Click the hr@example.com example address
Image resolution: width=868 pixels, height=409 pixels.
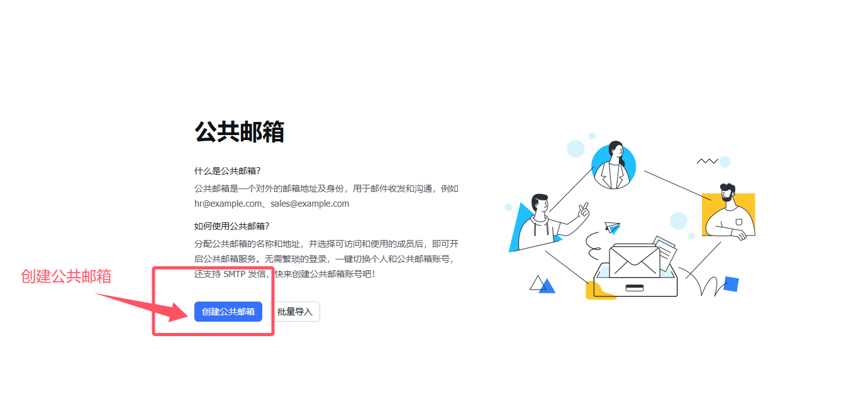228,204
